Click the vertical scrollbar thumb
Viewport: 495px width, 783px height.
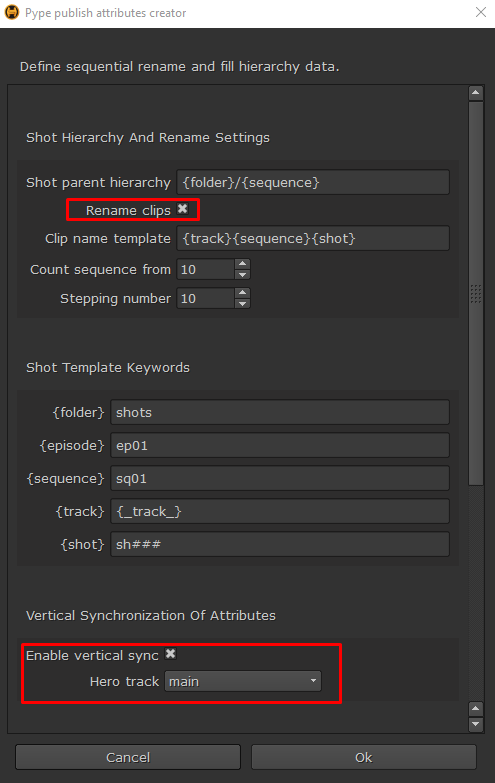pyautogui.click(x=476, y=293)
